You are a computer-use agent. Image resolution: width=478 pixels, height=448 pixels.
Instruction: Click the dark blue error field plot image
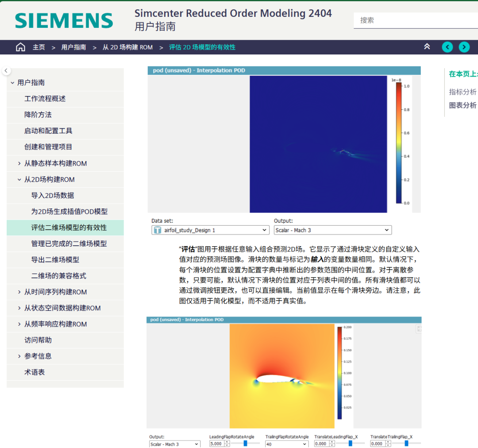[318, 144]
